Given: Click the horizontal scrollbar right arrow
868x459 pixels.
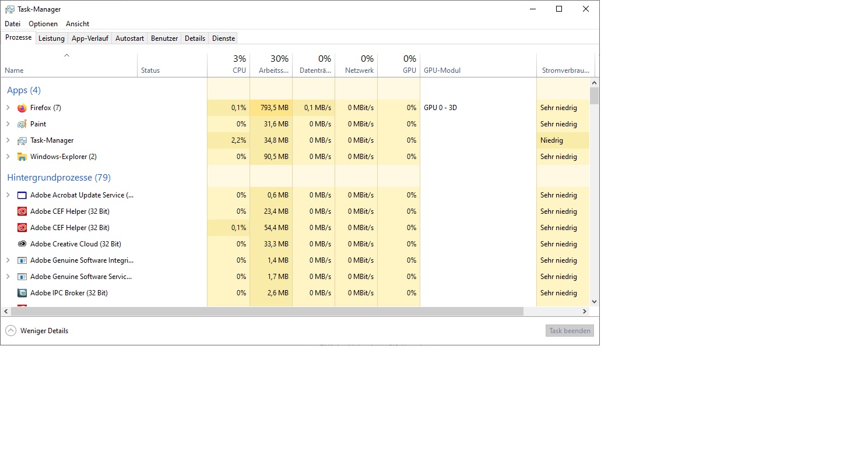Looking at the screenshot, I should tap(585, 312).
